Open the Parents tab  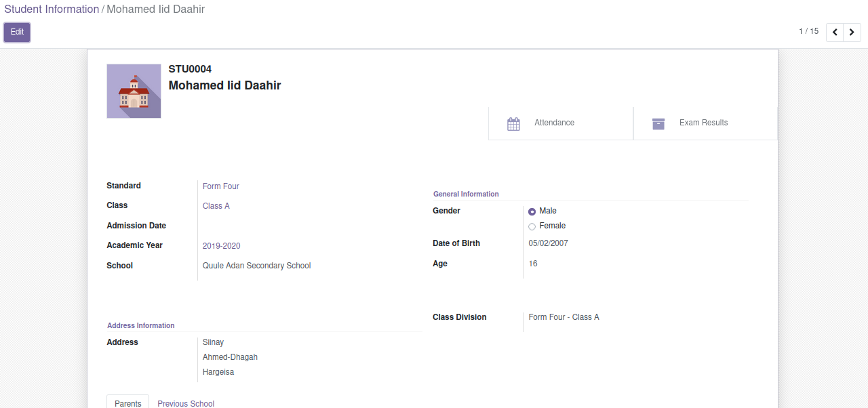click(x=127, y=403)
